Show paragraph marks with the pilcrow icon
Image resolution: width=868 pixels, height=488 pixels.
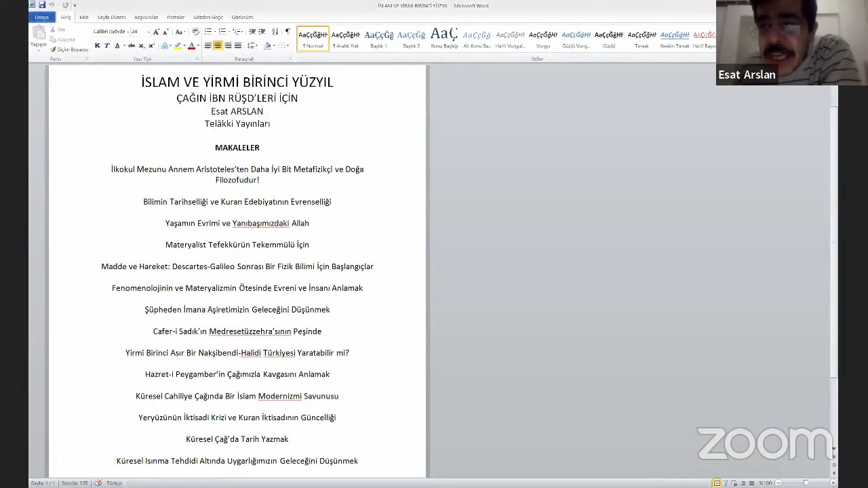pos(288,32)
